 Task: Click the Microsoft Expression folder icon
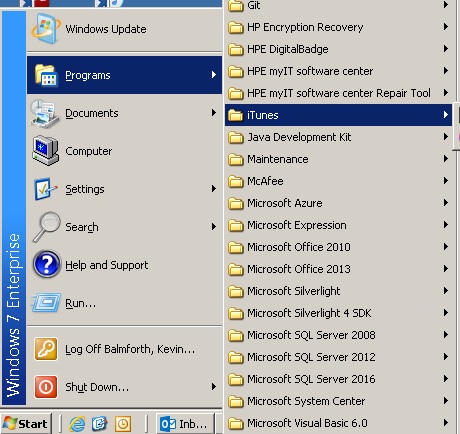point(236,225)
